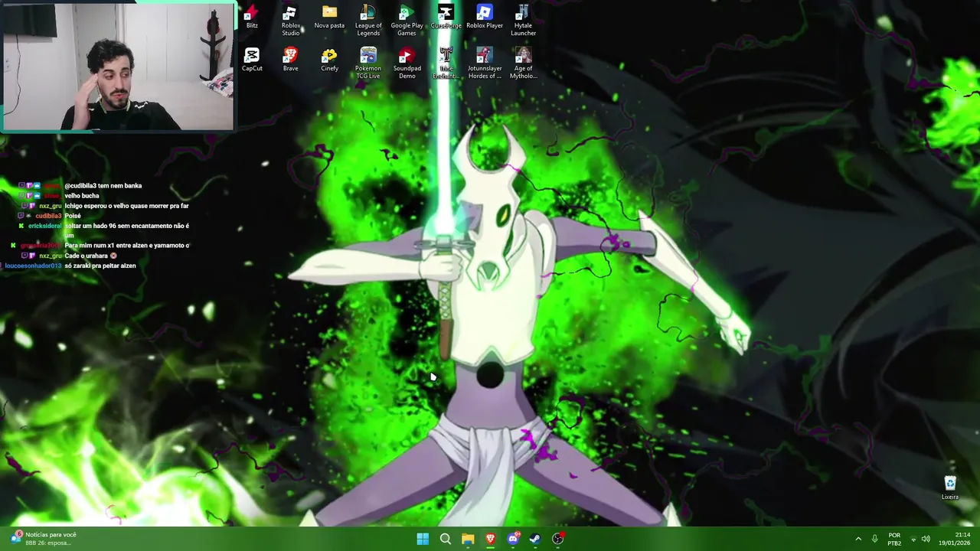Image resolution: width=980 pixels, height=551 pixels.
Task: Click message "Para mim num x1 entre aizen"
Action: coord(127,246)
